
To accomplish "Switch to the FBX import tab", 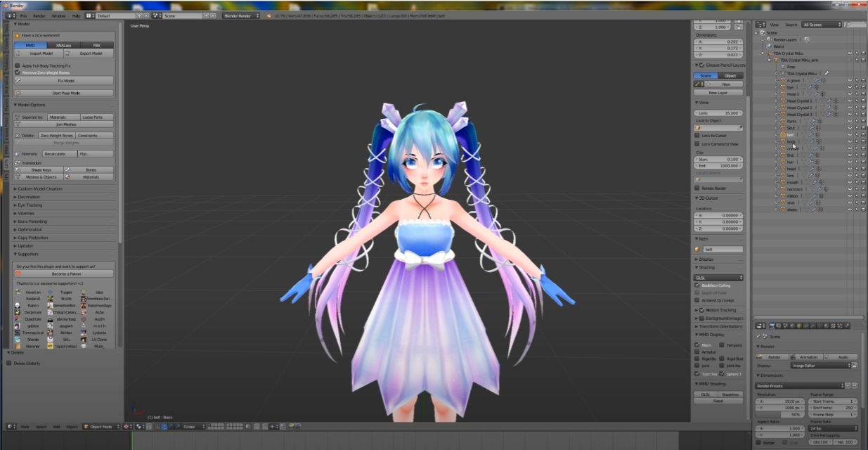I will (97, 45).
